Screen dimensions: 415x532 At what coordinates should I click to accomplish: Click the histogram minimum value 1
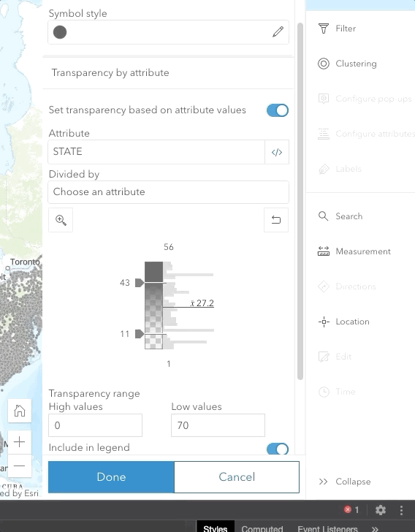point(169,364)
